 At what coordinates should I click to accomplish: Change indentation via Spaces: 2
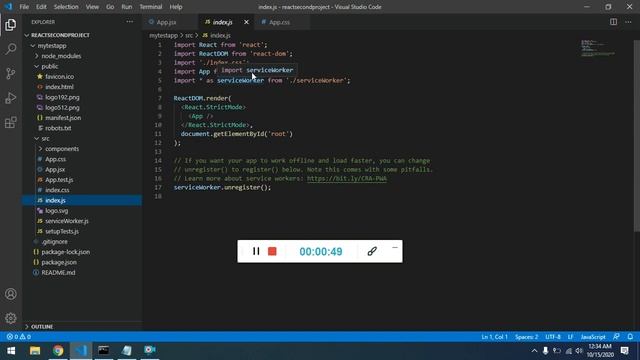pyautogui.click(x=526, y=337)
